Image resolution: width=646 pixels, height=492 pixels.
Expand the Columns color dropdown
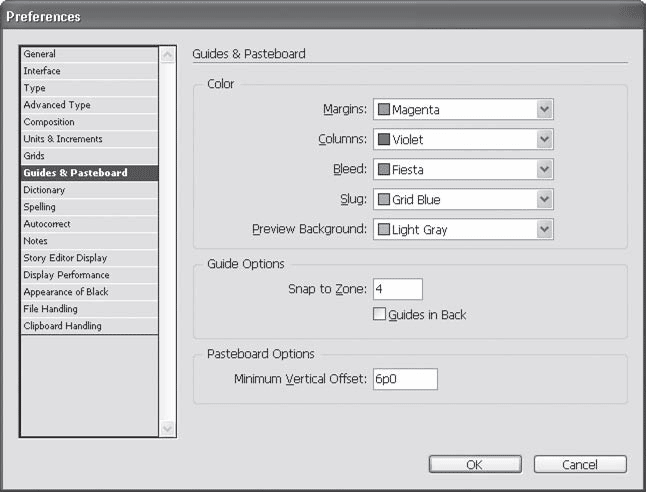point(544,140)
